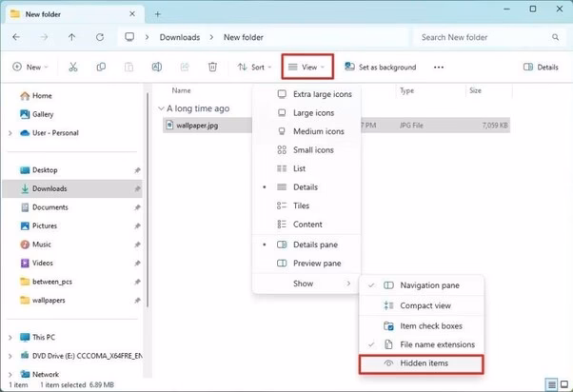Click the Details pane button at right
The height and width of the screenshot is (392, 573).
click(x=542, y=68)
